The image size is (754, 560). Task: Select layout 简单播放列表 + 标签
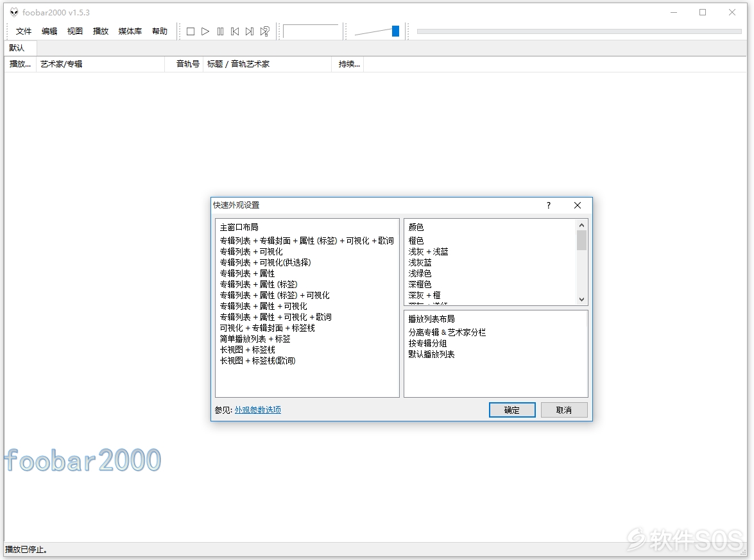pyautogui.click(x=255, y=339)
